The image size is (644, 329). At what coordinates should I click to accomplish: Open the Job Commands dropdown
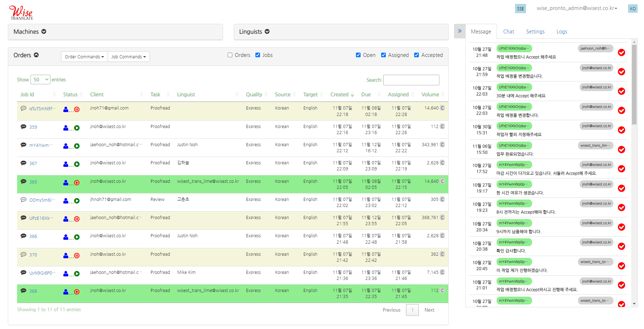128,57
